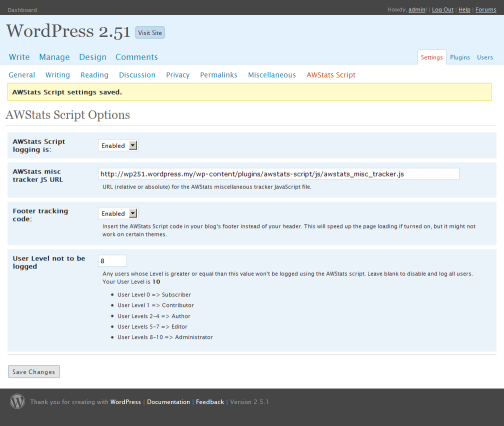Switch to the Users tab
This screenshot has height=426, width=504.
click(x=485, y=57)
